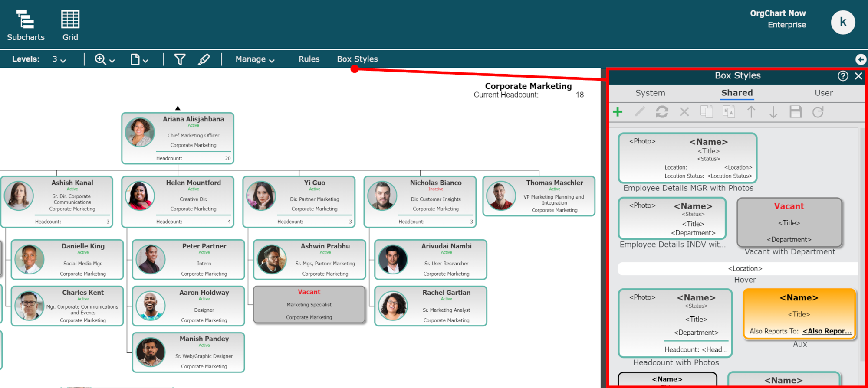Select Nicholas Bianco's chart box

click(420, 202)
